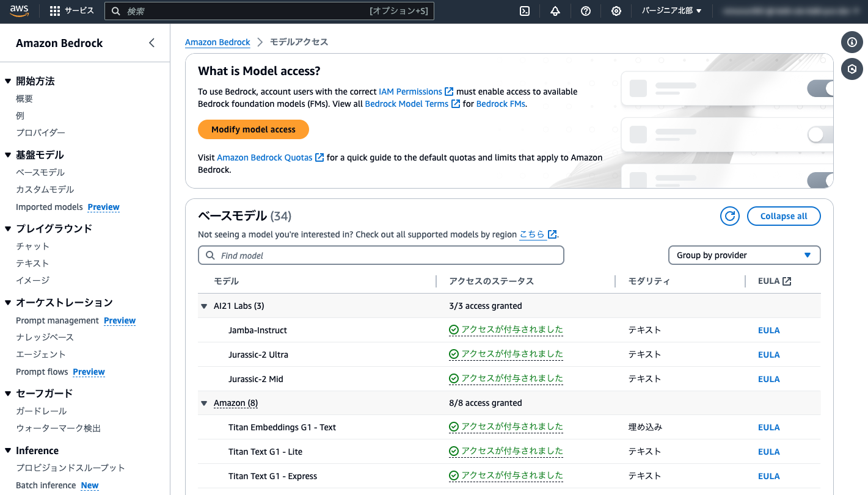
Task: Open Prompt management in sidebar
Action: pyautogui.click(x=57, y=320)
